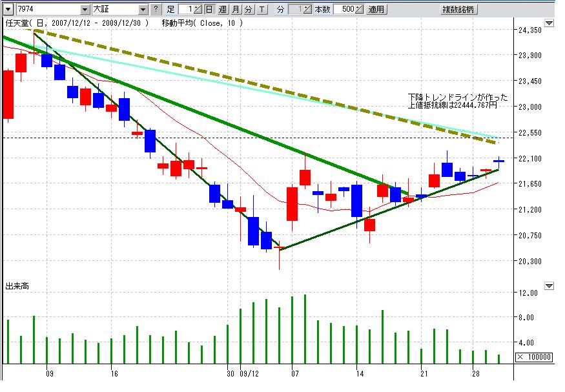This screenshot has height=392, width=565.
Task: Switch to monthly (月) candle interval
Action: [x=236, y=10]
